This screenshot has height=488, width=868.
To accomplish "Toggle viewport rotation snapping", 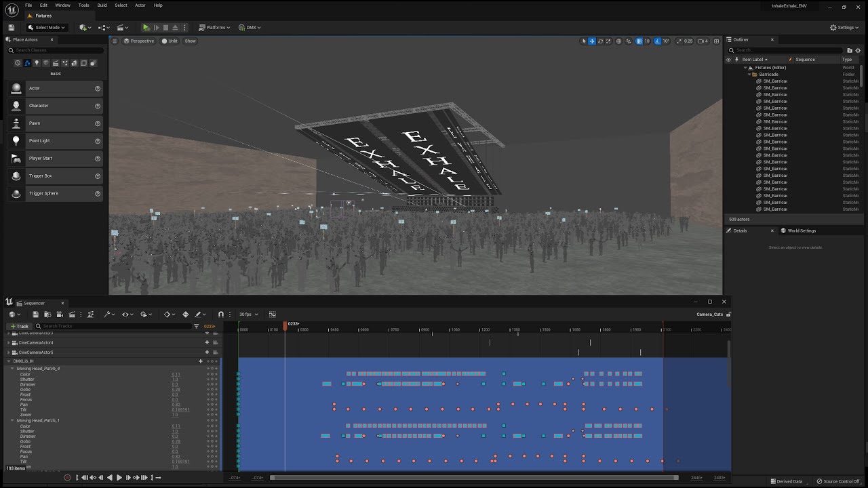I will tap(658, 41).
